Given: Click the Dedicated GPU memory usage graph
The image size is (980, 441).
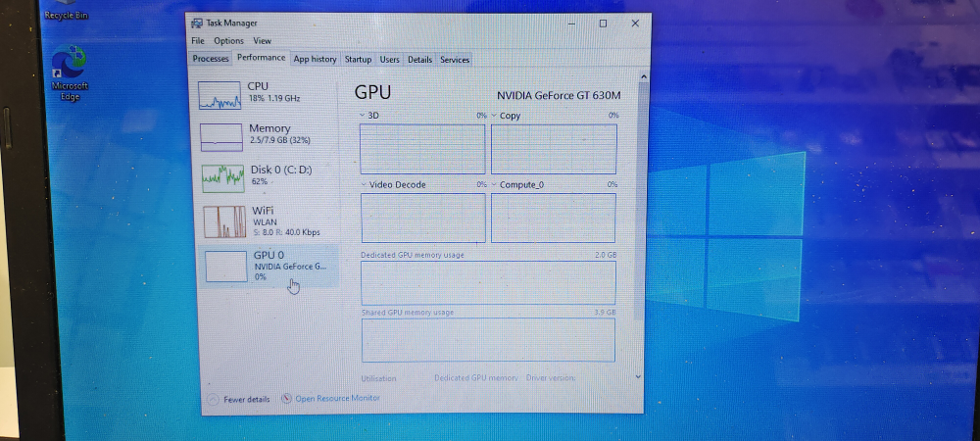Looking at the screenshot, I should [489, 283].
